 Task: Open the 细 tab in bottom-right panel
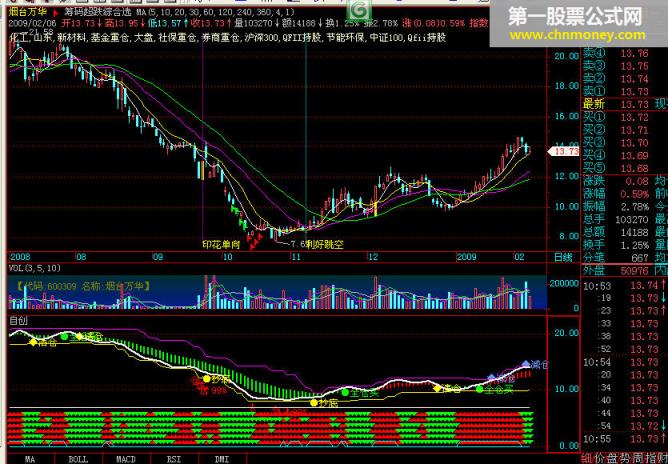coord(587,459)
